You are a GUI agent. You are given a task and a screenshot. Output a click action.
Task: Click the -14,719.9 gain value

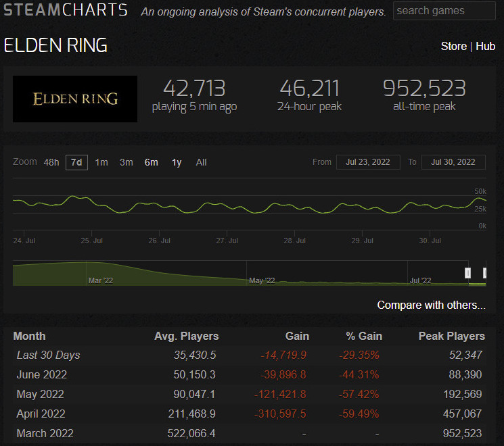pos(283,355)
